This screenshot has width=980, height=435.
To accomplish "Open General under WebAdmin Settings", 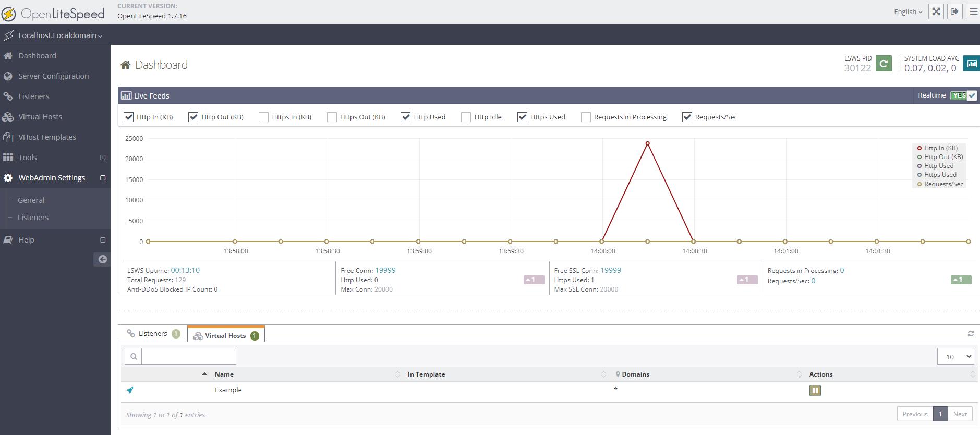I will click(31, 200).
